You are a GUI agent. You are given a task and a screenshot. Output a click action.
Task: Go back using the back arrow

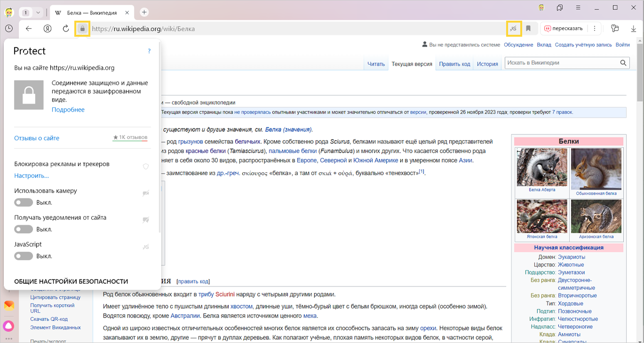29,29
